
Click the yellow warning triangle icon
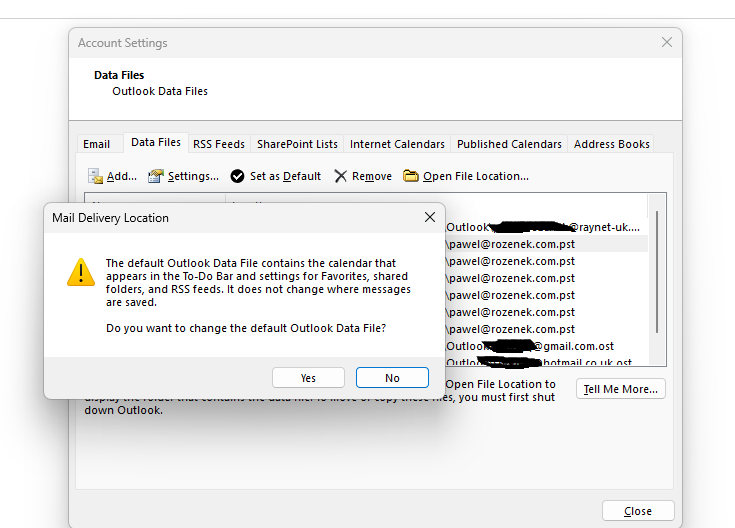coord(81,272)
